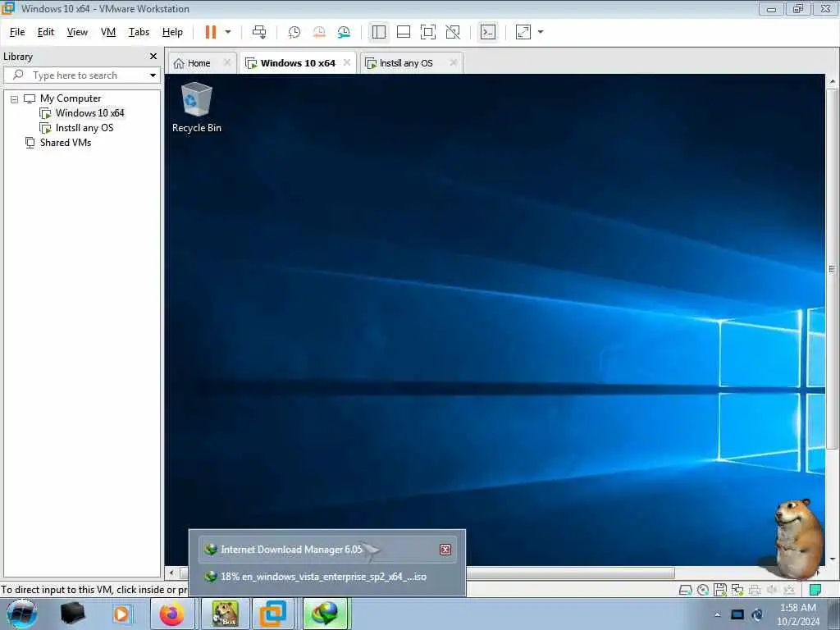Image resolution: width=840 pixels, height=630 pixels.
Task: Close the Home tab
Action: [227, 62]
